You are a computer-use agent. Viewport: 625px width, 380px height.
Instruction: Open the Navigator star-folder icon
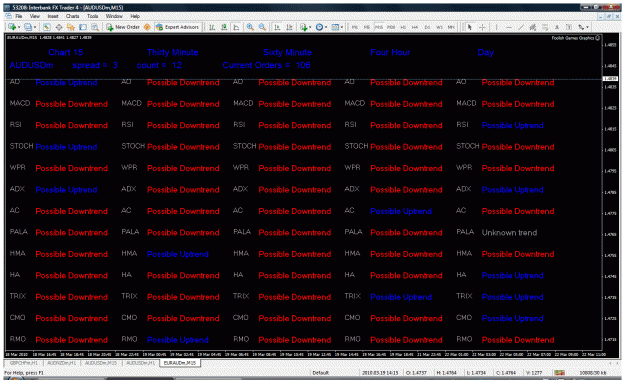tap(71, 27)
